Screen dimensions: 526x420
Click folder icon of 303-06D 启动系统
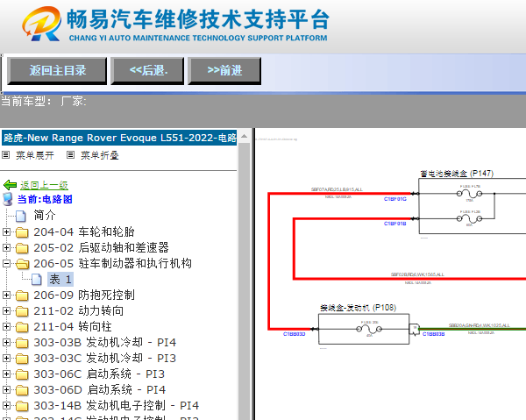(x=22, y=390)
